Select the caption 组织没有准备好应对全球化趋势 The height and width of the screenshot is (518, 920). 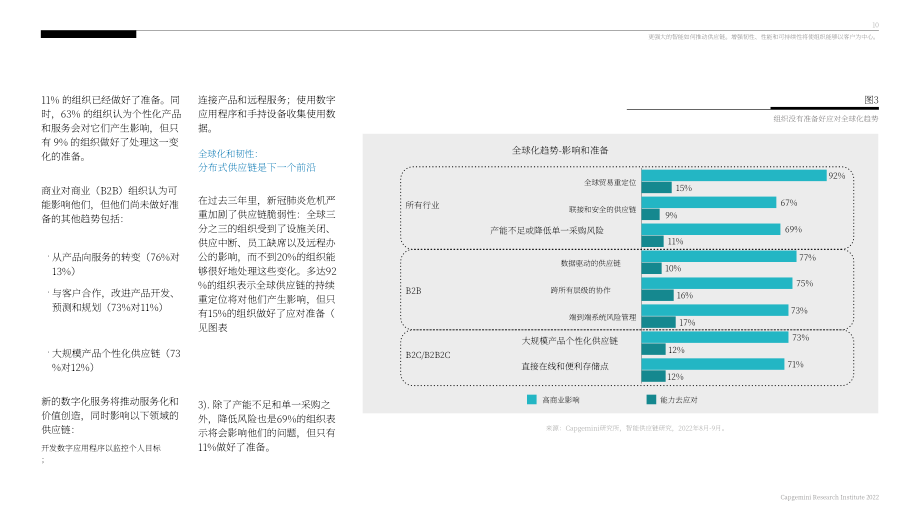(x=826, y=119)
